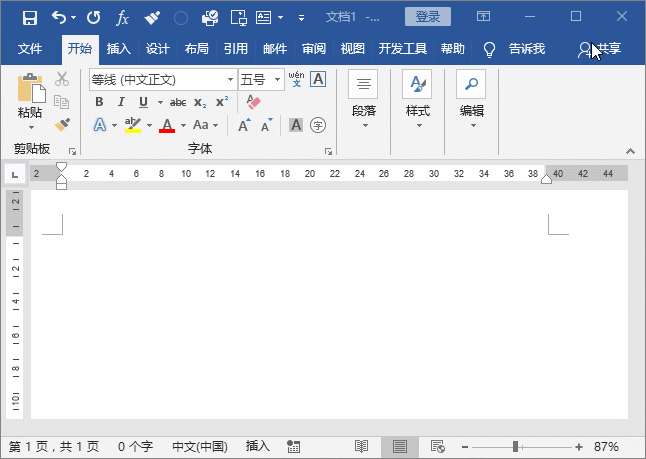This screenshot has height=459, width=646.
Task: Increase font size with larger A
Action: click(x=244, y=125)
